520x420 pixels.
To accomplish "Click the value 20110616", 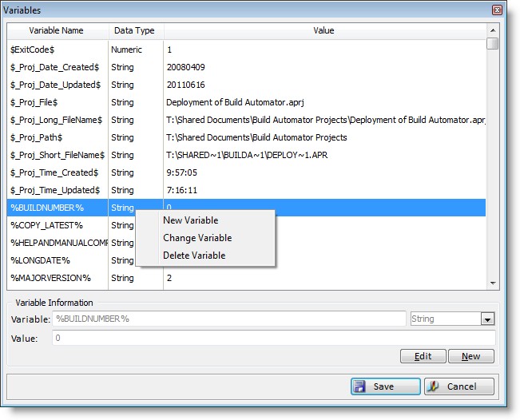I will pos(185,85).
